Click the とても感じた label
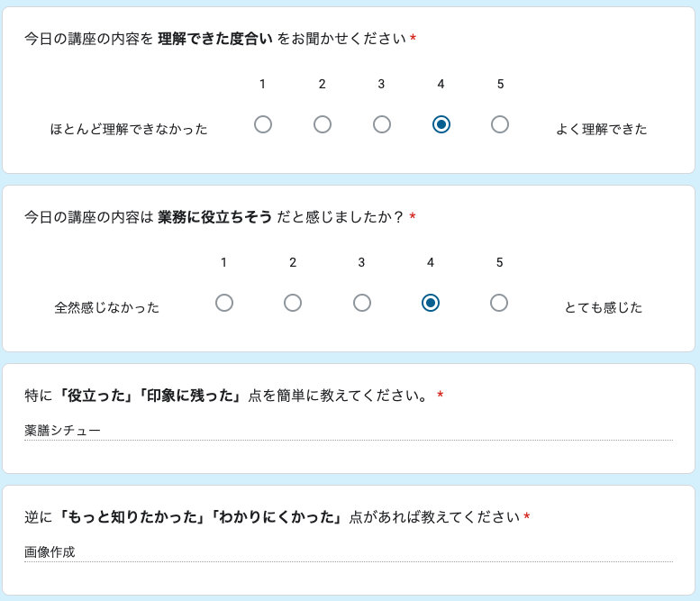The height and width of the screenshot is (601, 700). (603, 307)
